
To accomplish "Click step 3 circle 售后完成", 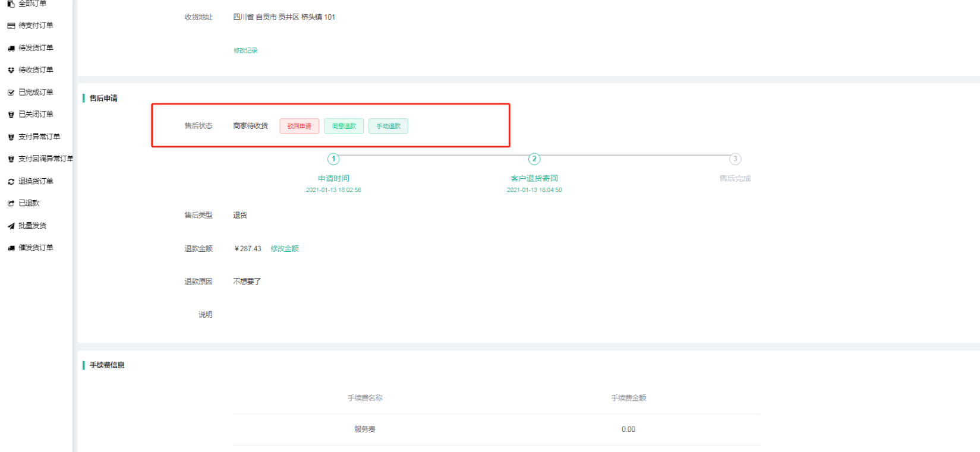I will [735, 159].
